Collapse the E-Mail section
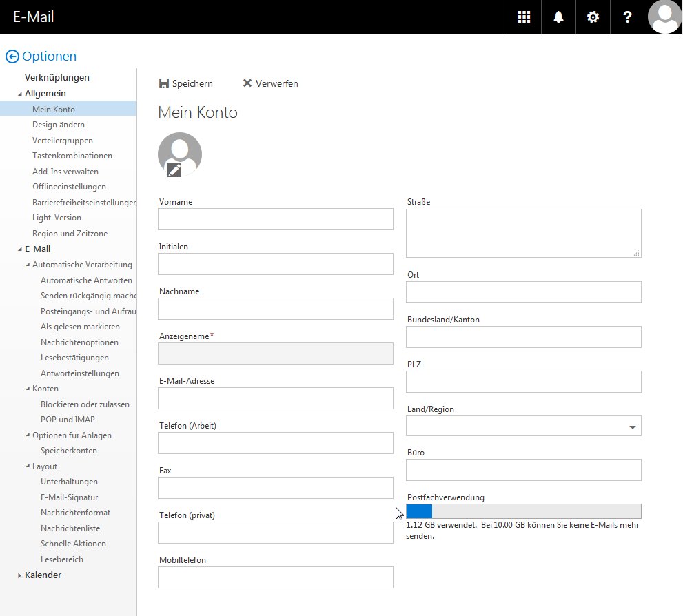 pyautogui.click(x=19, y=249)
